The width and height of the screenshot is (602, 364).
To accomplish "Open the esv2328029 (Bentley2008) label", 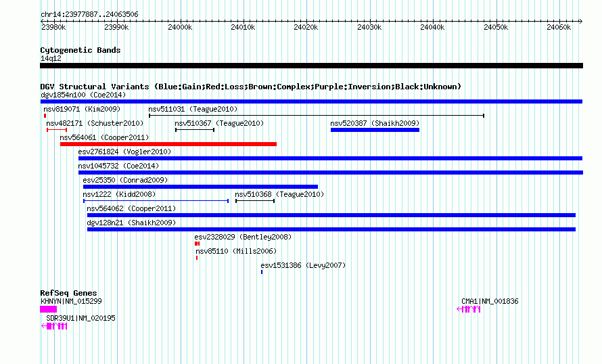I will (243, 237).
